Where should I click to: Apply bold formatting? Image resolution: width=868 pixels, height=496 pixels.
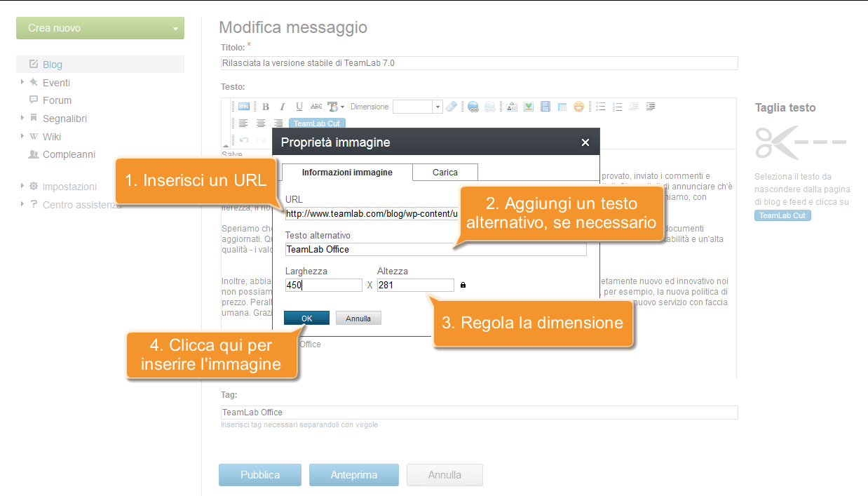266,107
